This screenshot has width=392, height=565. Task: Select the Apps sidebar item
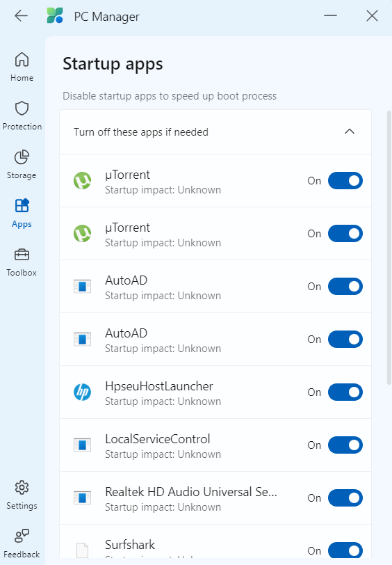pos(22,213)
